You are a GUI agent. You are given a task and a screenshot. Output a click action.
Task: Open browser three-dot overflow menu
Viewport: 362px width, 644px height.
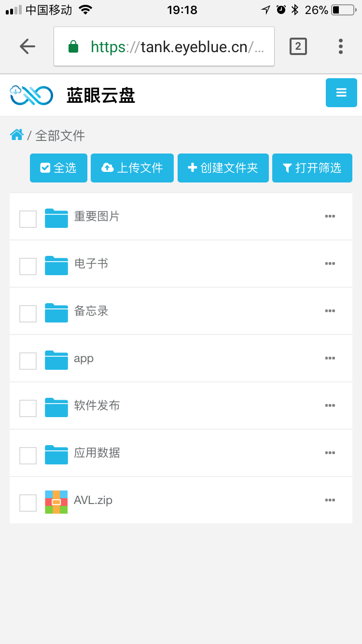click(x=341, y=46)
